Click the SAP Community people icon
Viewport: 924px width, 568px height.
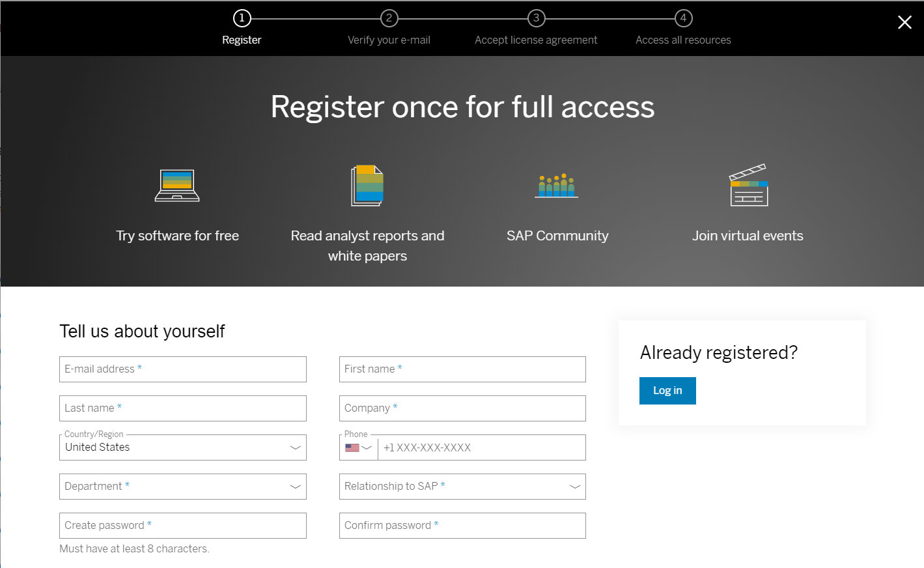coord(557,186)
